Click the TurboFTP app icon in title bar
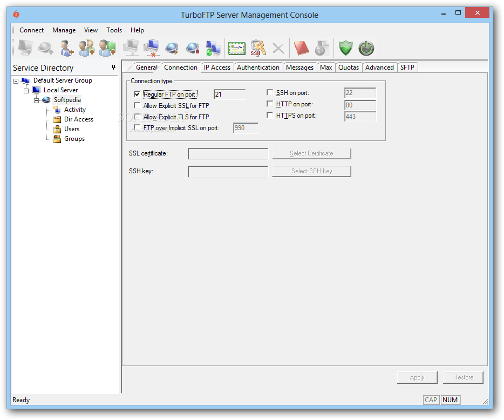Image resolution: width=504 pixels, height=420 pixels. (16, 15)
